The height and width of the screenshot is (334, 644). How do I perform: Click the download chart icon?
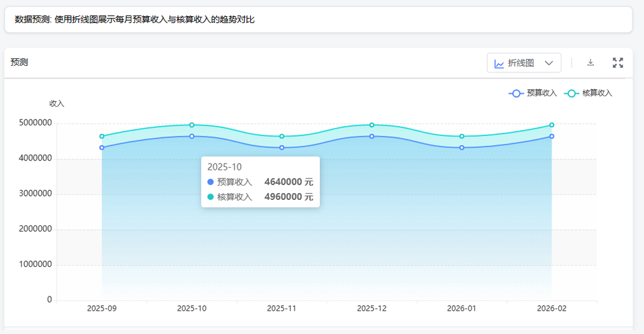(590, 62)
